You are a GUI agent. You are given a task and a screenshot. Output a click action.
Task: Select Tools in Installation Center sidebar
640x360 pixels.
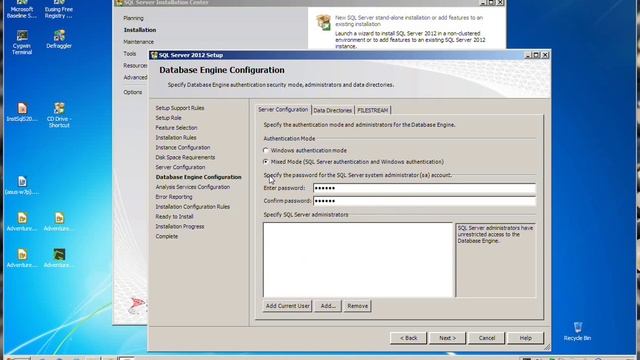[130, 53]
